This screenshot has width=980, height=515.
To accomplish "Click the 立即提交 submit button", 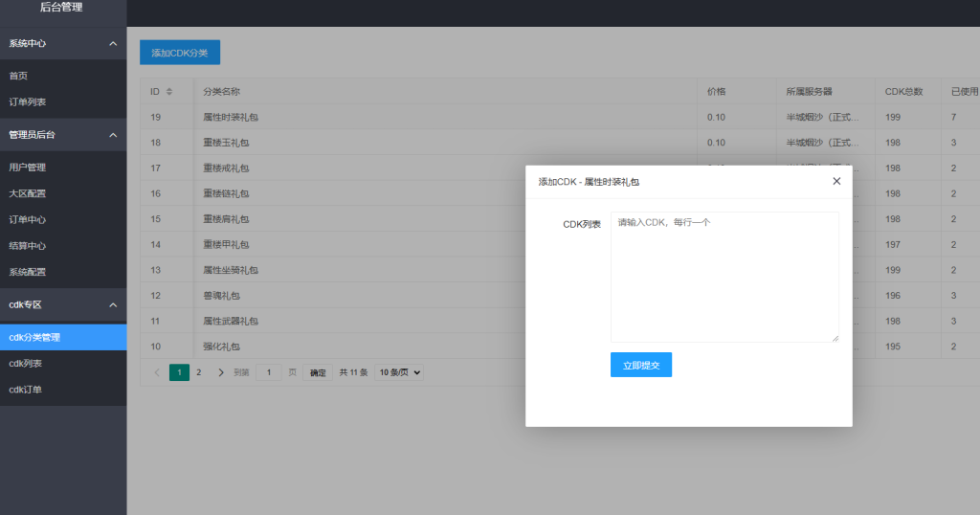I will 640,365.
